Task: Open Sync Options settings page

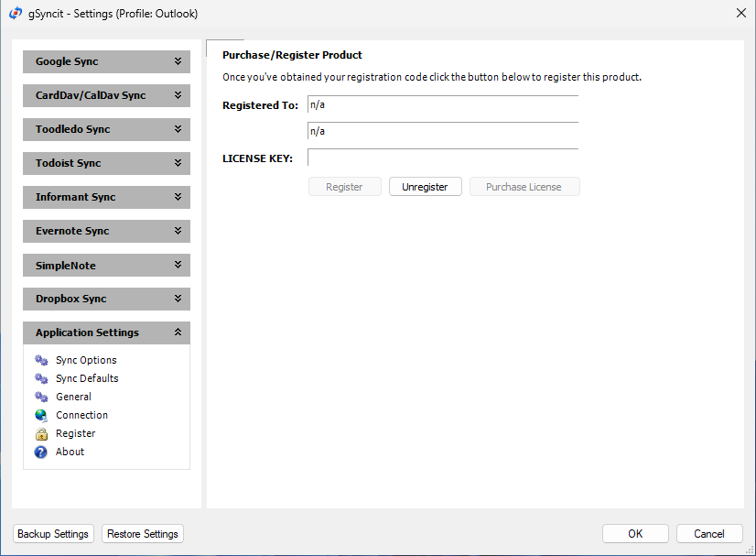Action: click(x=86, y=361)
